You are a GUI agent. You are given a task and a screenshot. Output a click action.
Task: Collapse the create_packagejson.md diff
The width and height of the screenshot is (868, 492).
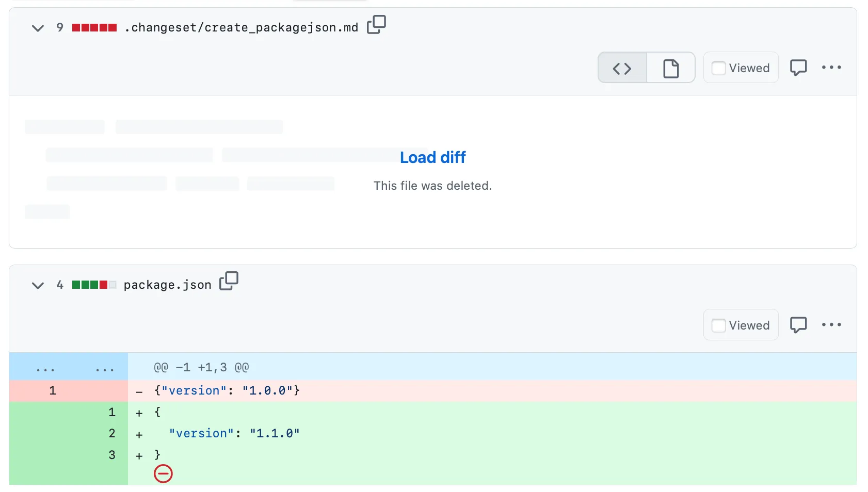38,28
